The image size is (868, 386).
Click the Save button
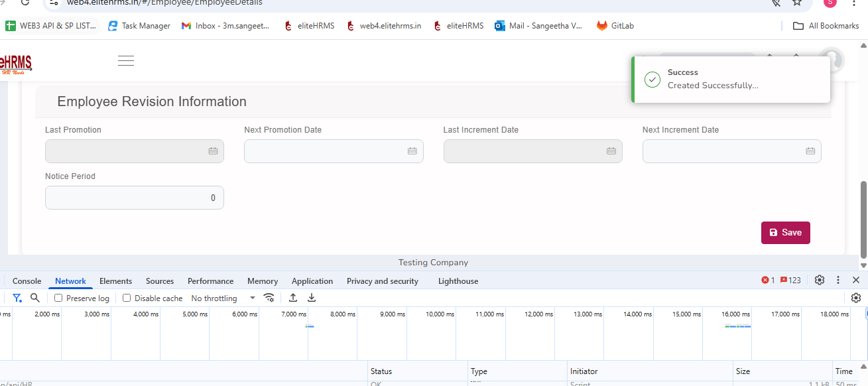(785, 233)
